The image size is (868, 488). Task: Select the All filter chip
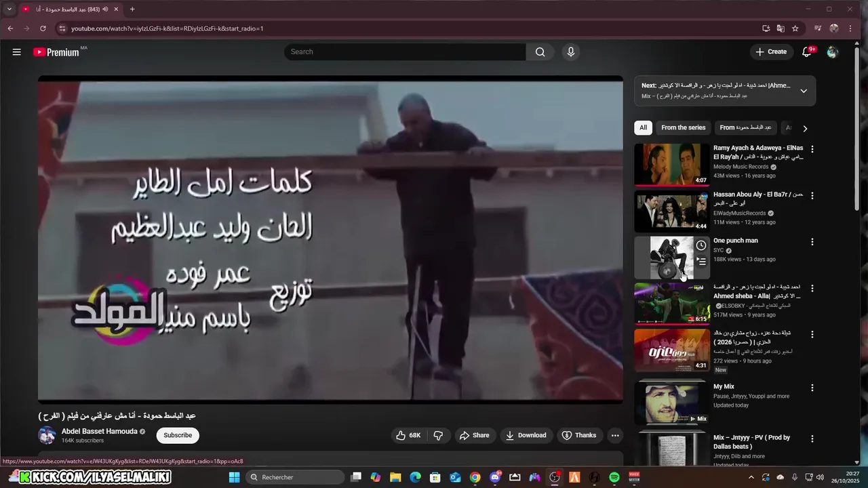point(643,127)
